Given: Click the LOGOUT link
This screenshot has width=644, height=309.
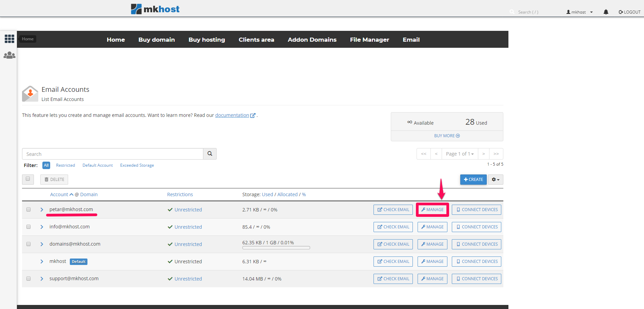Looking at the screenshot, I should 630,12.
